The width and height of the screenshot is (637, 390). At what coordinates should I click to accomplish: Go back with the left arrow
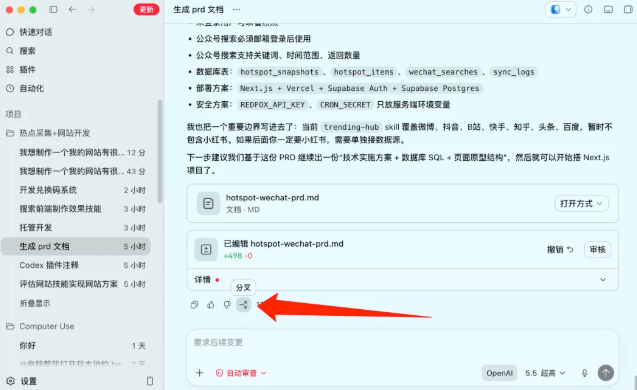pyautogui.click(x=72, y=9)
